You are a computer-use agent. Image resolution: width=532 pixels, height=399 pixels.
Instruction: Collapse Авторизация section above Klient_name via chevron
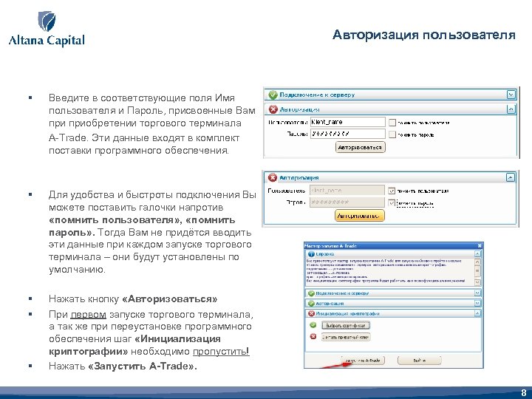511,109
